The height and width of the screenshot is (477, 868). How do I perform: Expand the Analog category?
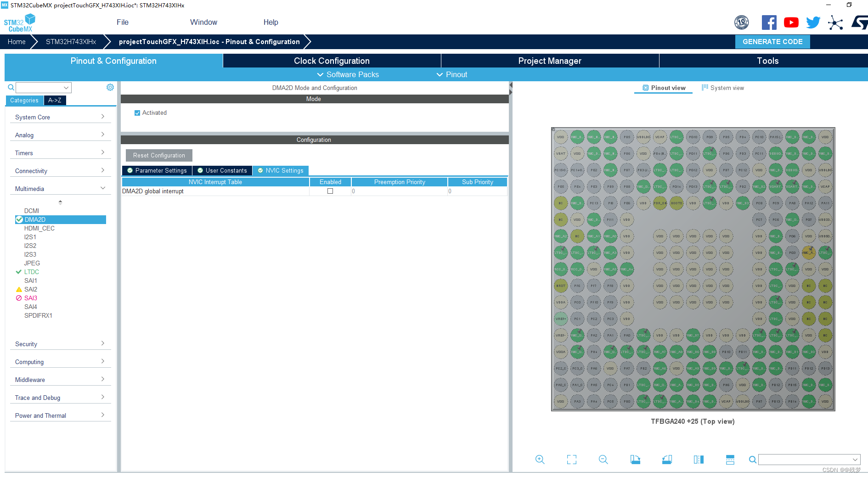[x=60, y=135]
